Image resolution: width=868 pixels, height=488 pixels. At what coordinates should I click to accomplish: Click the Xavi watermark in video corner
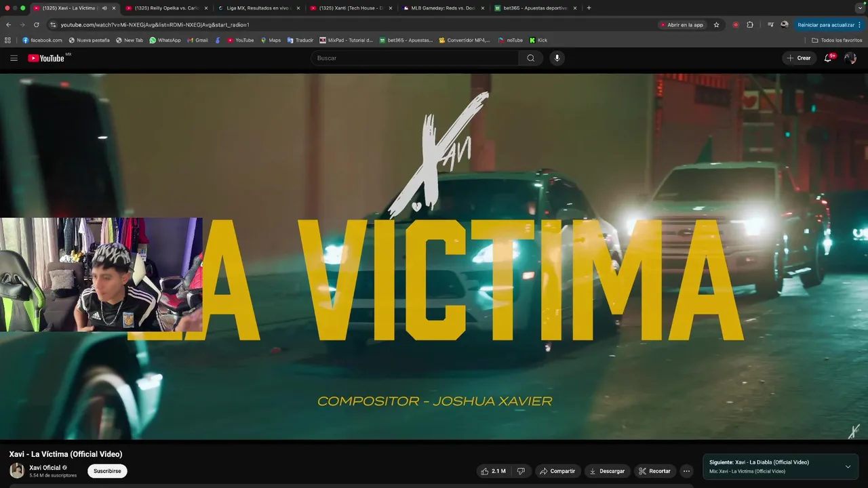coord(854,431)
